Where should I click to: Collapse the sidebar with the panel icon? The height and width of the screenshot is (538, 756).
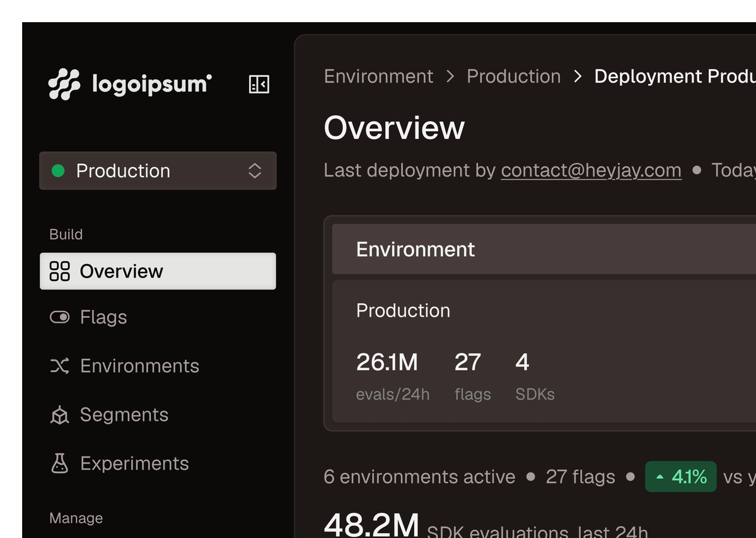pos(259,85)
